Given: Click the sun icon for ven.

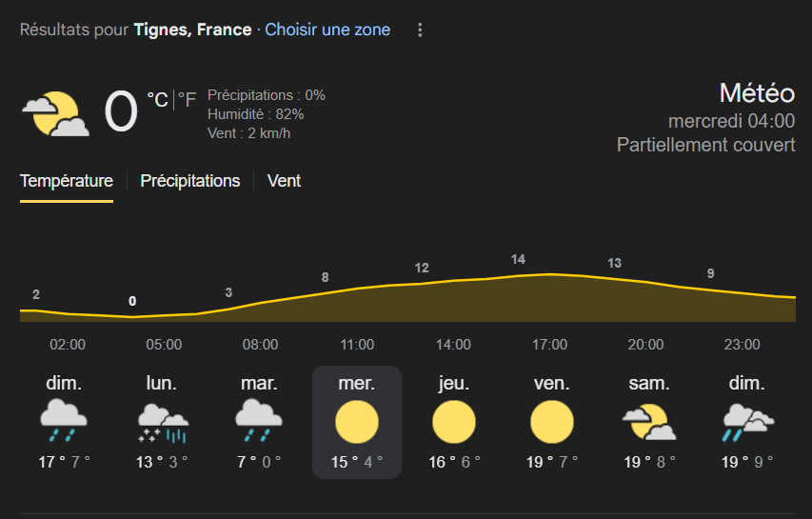Looking at the screenshot, I should (551, 422).
